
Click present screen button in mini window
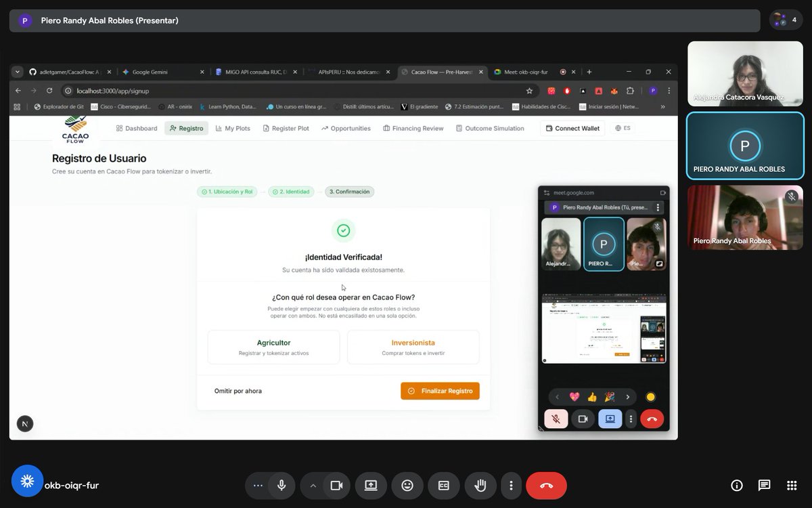pyautogui.click(x=610, y=419)
